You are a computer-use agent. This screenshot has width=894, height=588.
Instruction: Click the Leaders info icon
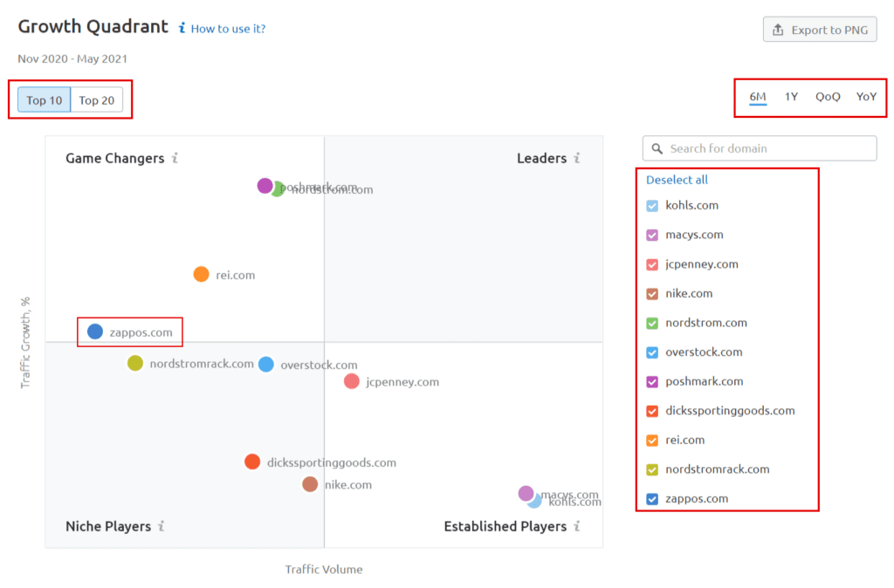click(x=577, y=158)
